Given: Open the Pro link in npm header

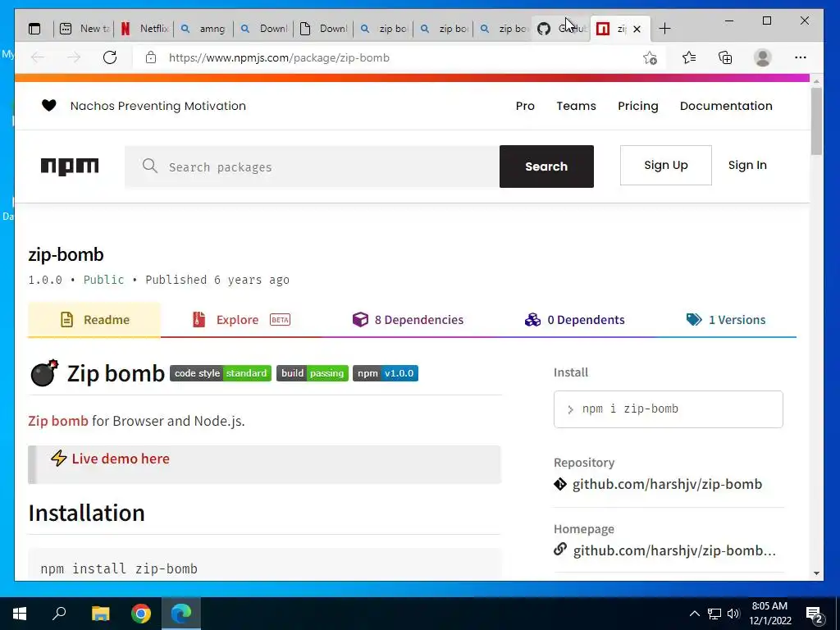Looking at the screenshot, I should click(525, 106).
